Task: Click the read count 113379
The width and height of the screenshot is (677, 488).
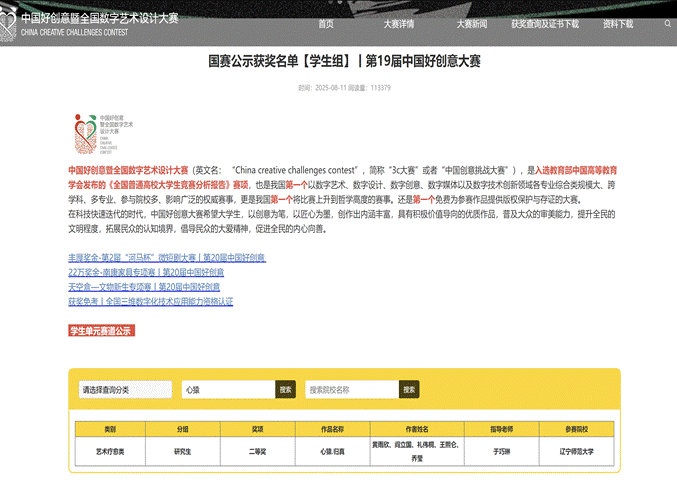Action: tap(381, 88)
